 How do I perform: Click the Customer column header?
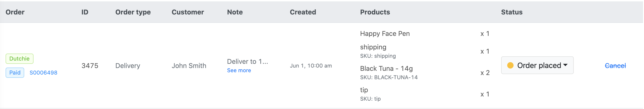point(188,12)
